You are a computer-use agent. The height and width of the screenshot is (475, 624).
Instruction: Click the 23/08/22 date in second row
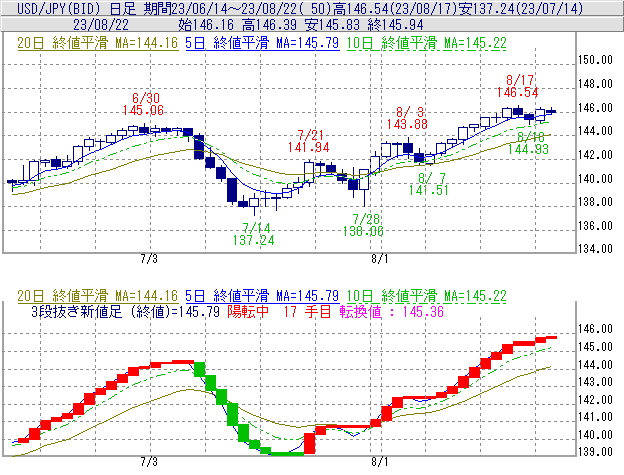tap(101, 25)
